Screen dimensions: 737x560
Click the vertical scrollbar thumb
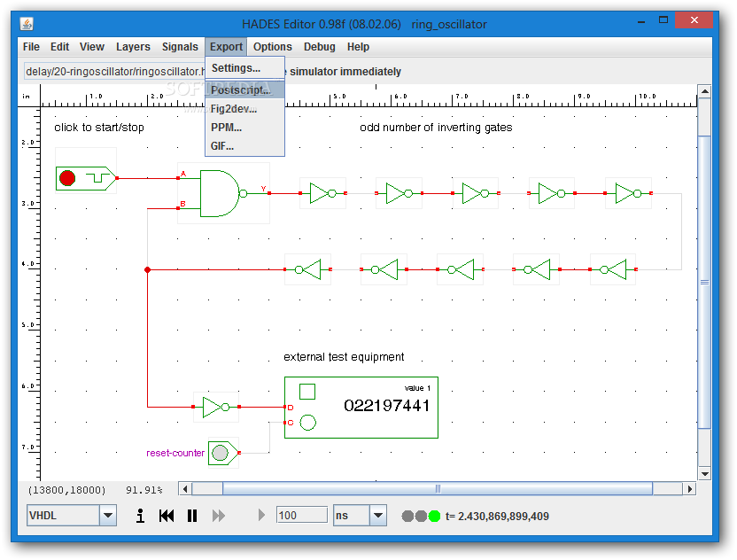pyautogui.click(x=704, y=282)
